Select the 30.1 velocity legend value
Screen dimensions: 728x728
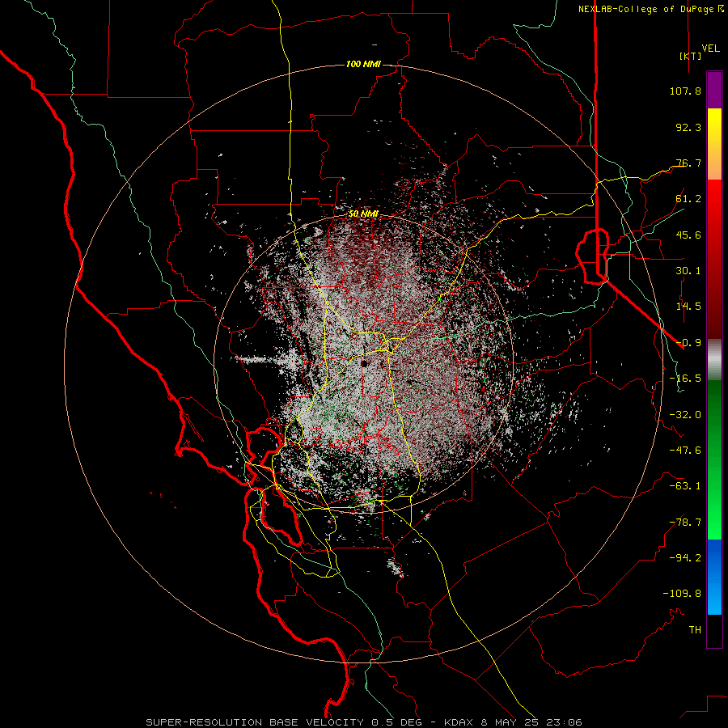click(x=688, y=271)
